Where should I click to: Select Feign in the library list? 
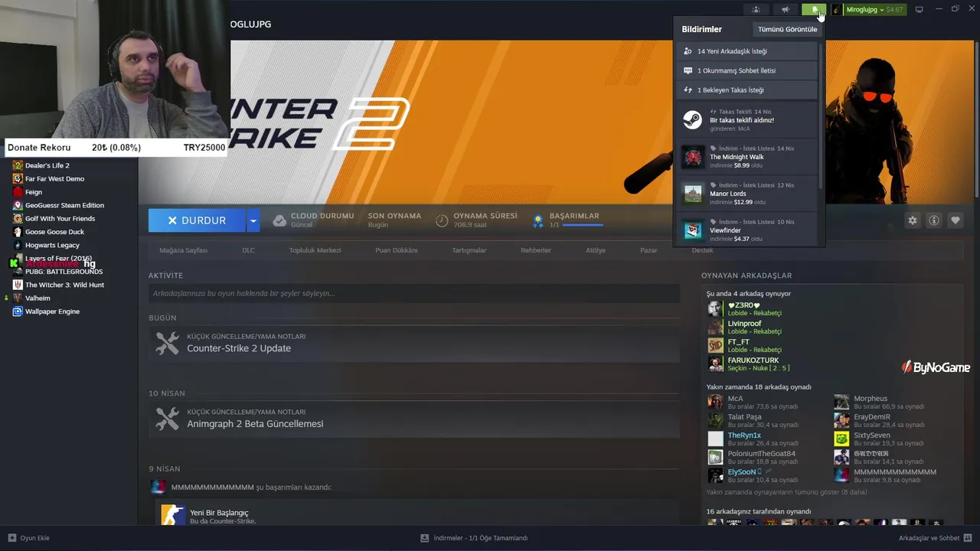pyautogui.click(x=34, y=192)
